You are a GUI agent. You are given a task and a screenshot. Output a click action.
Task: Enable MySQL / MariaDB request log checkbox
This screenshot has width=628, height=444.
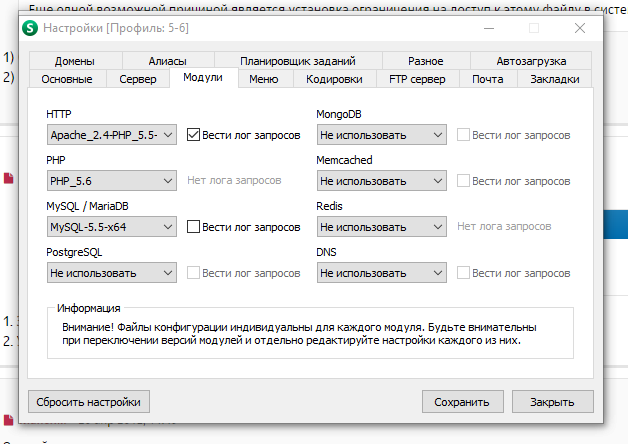tap(193, 227)
